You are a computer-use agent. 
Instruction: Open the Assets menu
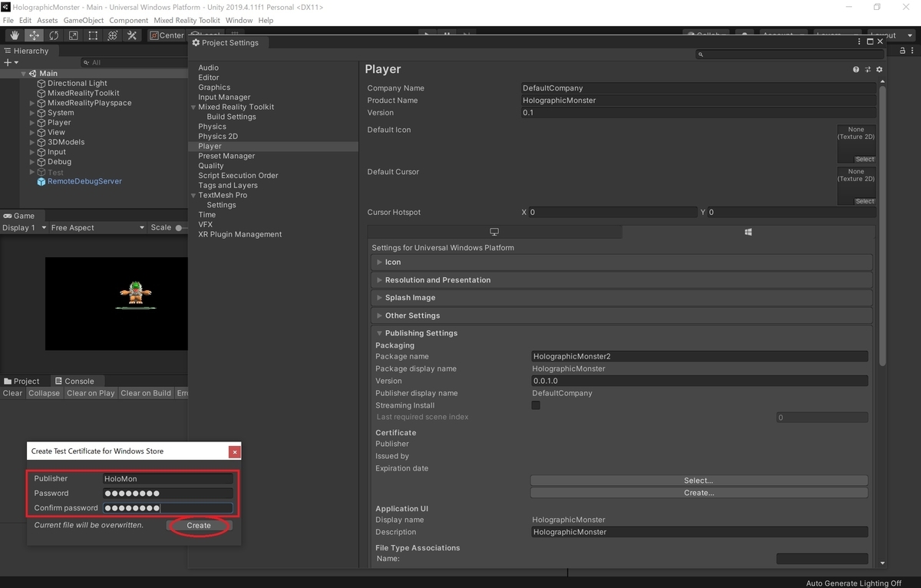pyautogui.click(x=47, y=20)
